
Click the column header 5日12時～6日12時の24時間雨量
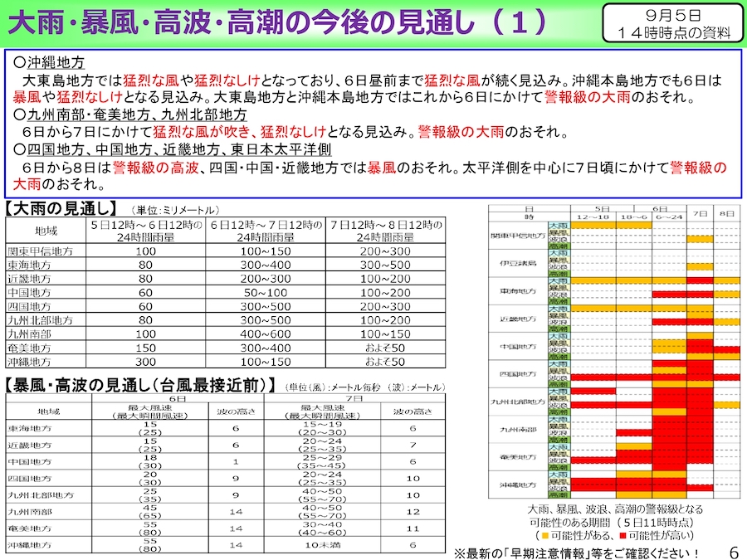[146, 231]
